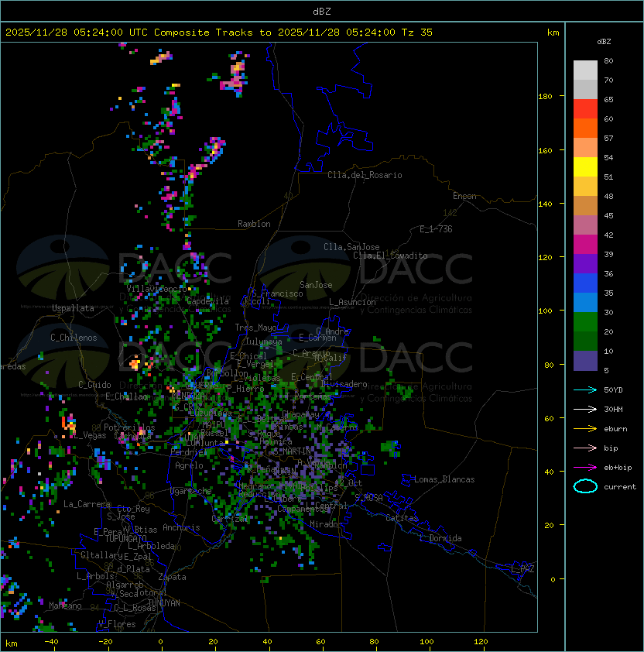Click the 'C_Guido' place label

(x=94, y=385)
